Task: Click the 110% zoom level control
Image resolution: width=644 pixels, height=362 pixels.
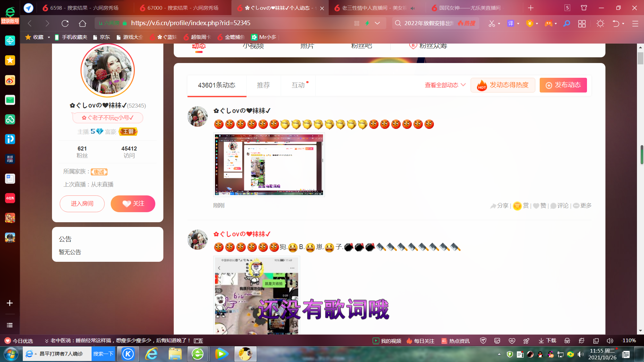Action: [x=629, y=341]
